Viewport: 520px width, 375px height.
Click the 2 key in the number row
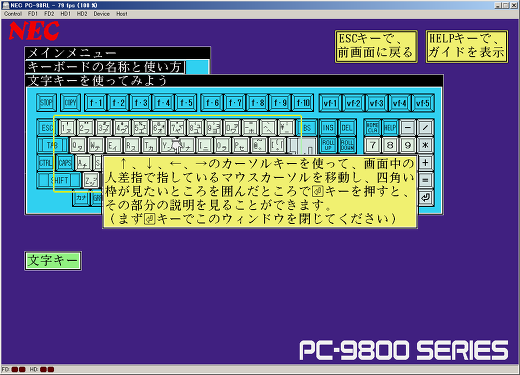pyautogui.click(x=85, y=128)
